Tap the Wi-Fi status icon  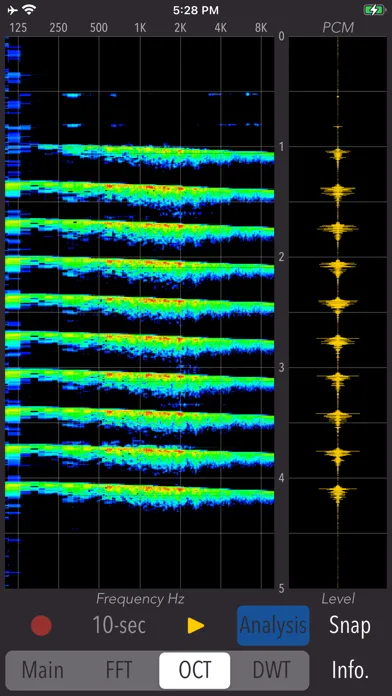pos(30,9)
